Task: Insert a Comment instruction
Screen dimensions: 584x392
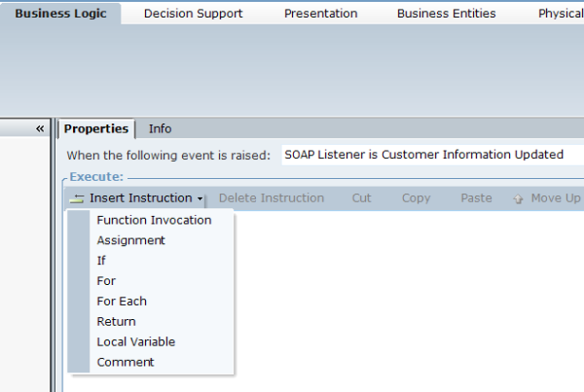Action: [x=125, y=363]
